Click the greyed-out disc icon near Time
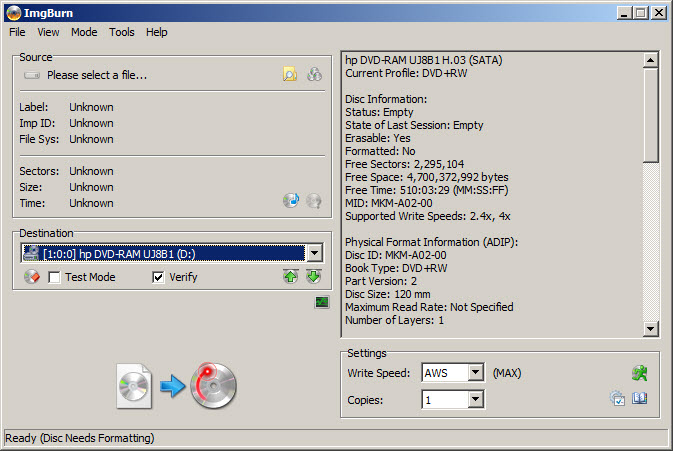The image size is (673, 451). tap(314, 200)
